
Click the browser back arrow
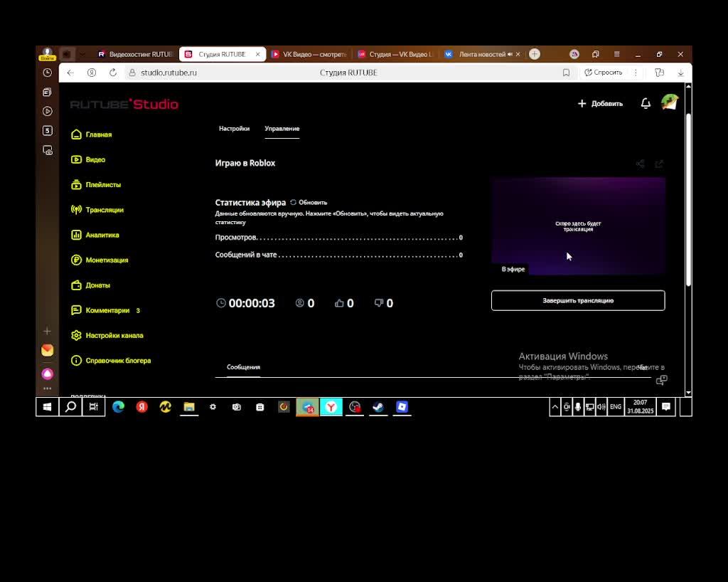coord(70,73)
